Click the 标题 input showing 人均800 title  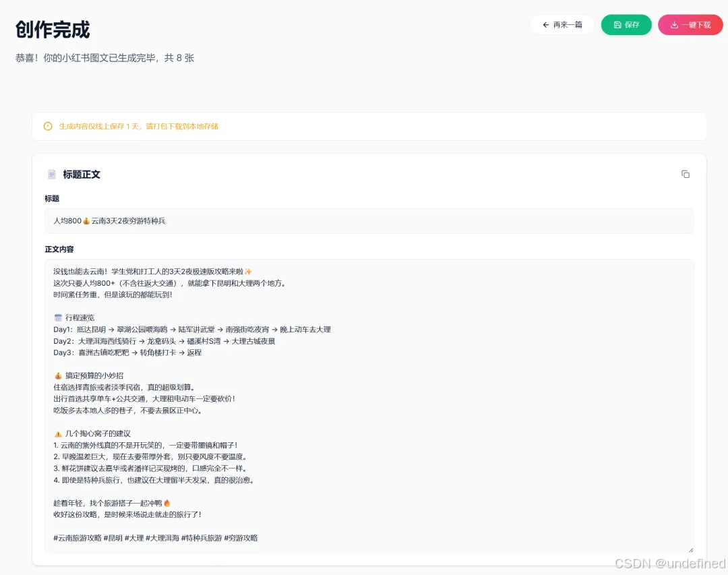coord(369,220)
